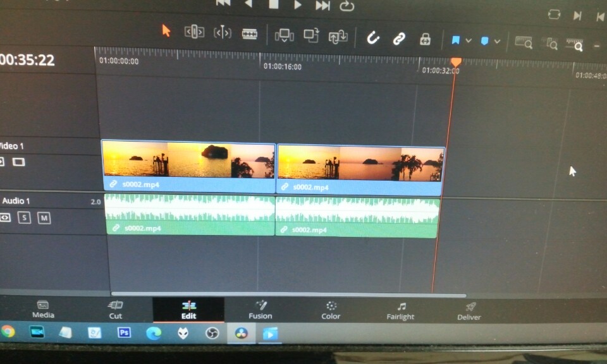Activate the Dynamic Trim Mode tool
This screenshot has width=607, height=364.
coord(222,32)
